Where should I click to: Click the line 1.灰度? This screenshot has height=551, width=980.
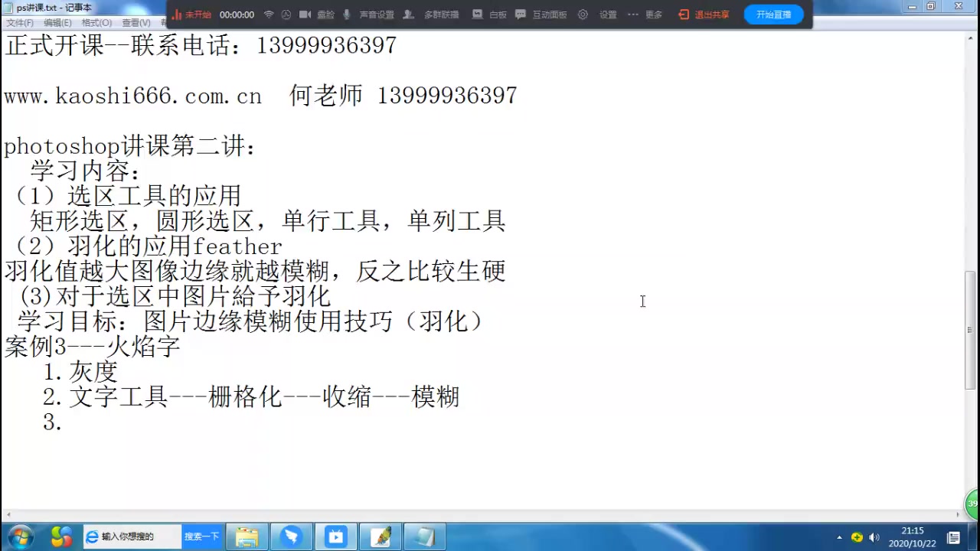pos(80,372)
